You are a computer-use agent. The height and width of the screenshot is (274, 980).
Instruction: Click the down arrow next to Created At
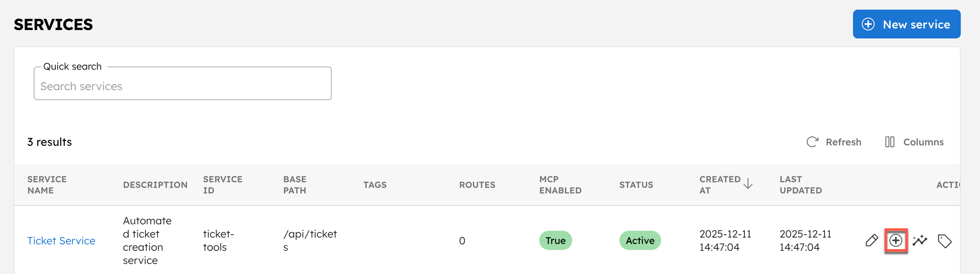tap(748, 185)
